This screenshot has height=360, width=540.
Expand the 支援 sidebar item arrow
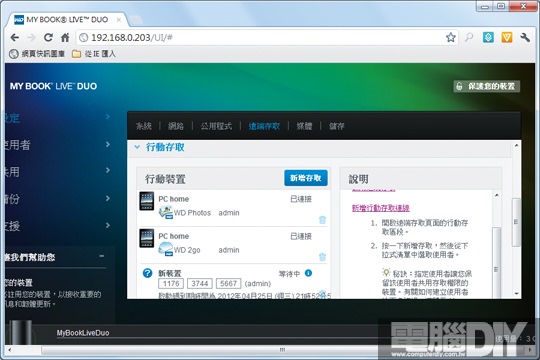click(108, 225)
